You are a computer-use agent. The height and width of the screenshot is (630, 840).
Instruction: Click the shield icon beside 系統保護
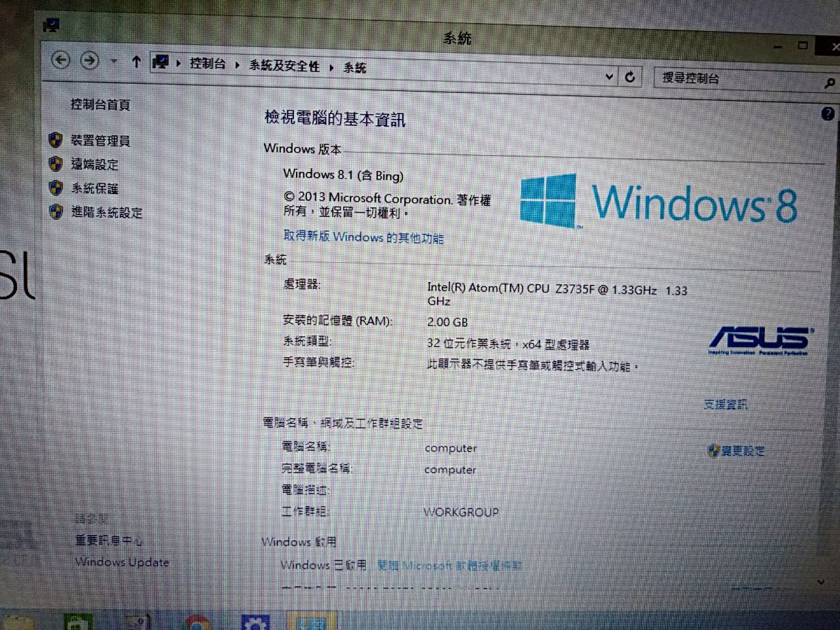coord(56,187)
